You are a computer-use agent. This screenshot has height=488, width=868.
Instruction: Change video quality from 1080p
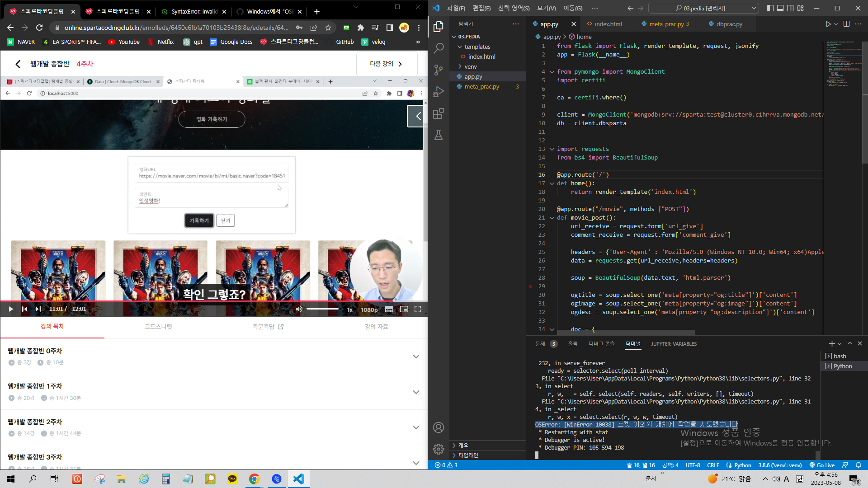point(369,310)
